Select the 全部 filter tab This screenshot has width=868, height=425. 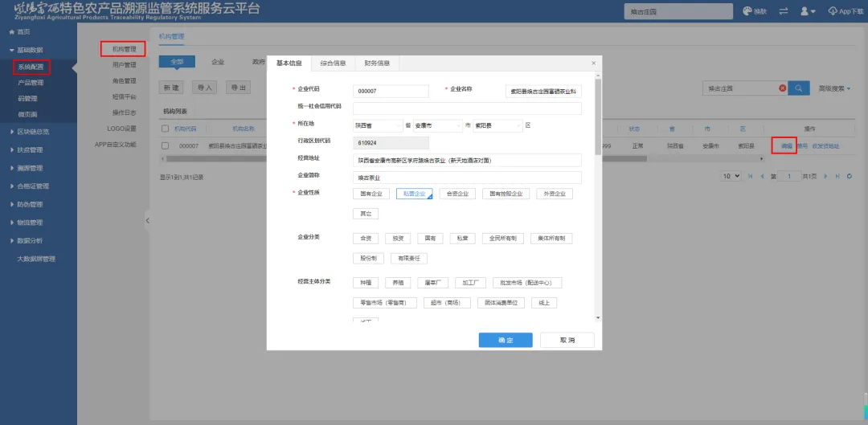tap(177, 62)
